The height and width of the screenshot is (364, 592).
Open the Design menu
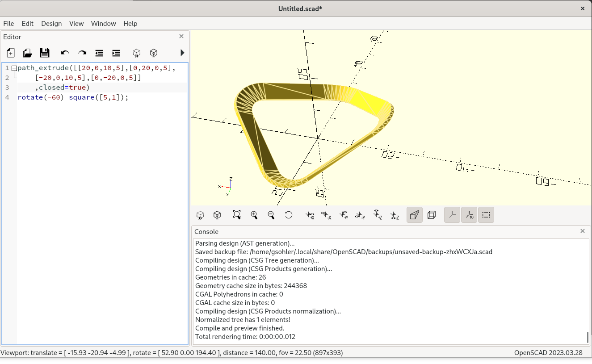tap(51, 24)
